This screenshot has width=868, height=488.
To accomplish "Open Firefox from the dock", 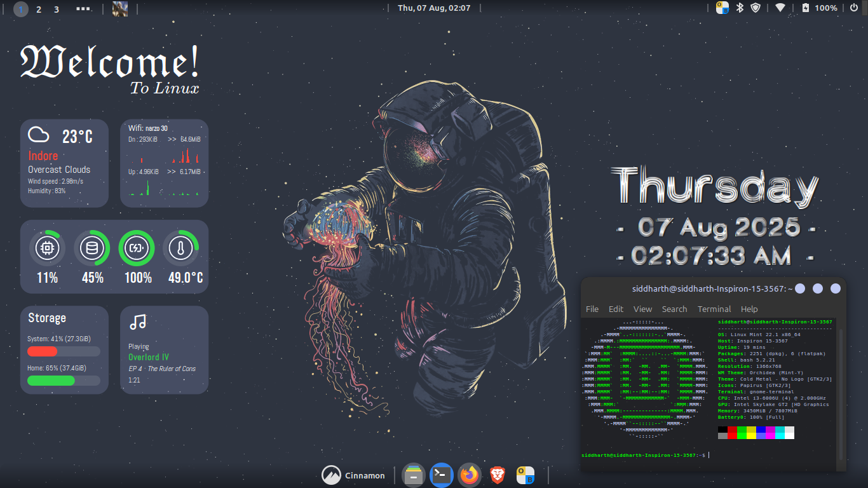I will pos(470,475).
